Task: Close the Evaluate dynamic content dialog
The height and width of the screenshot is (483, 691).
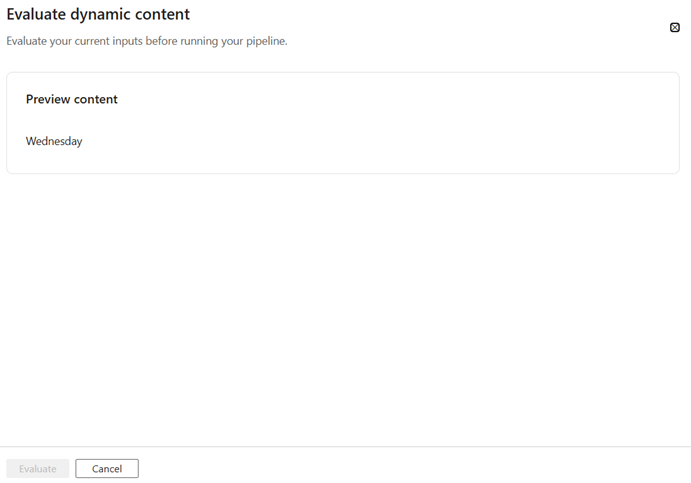Action: point(675,28)
